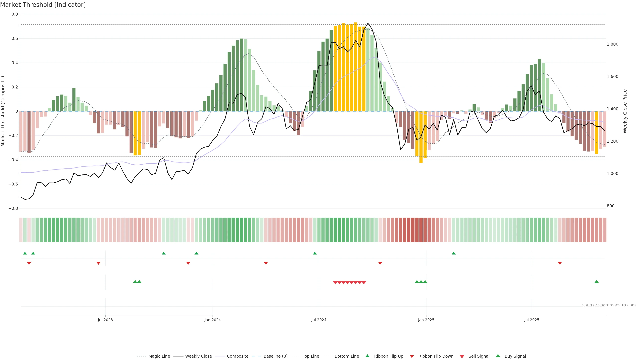
Task: Click the Sell Signal legend triangle icon
Action: [462, 356]
